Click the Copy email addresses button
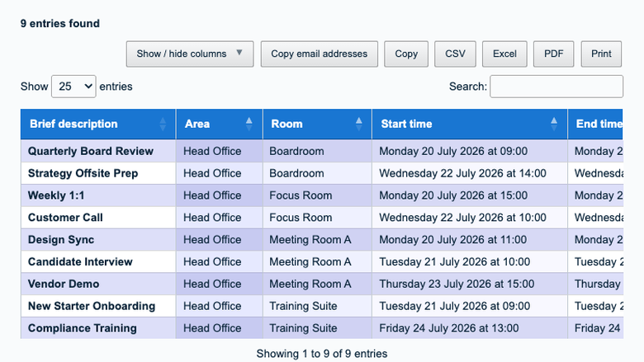 click(320, 54)
